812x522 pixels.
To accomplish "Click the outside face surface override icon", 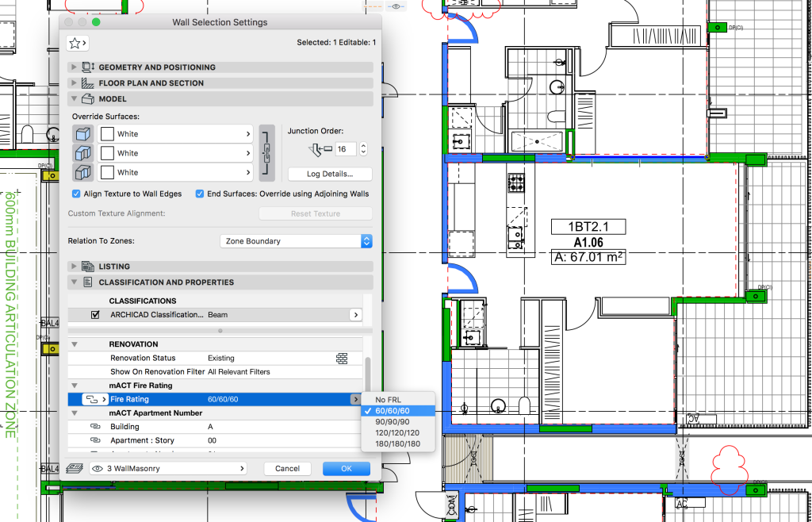I will 82,134.
